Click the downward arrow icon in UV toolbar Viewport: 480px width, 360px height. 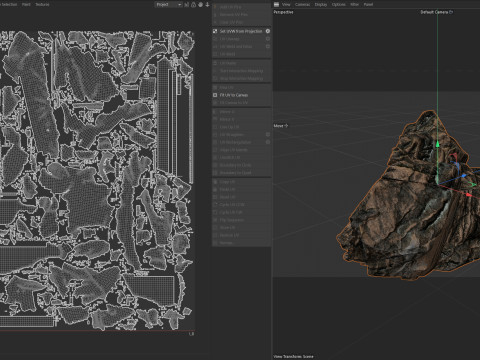[x=207, y=5]
